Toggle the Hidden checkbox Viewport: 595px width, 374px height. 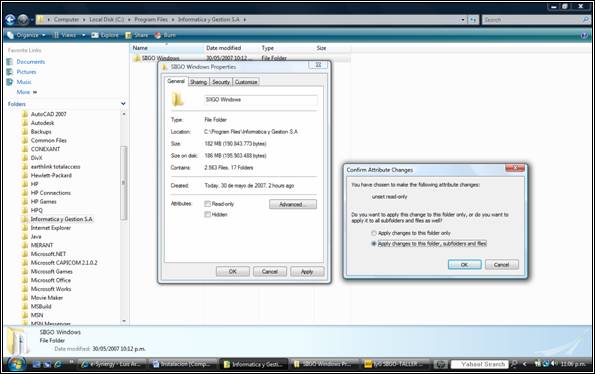point(208,214)
